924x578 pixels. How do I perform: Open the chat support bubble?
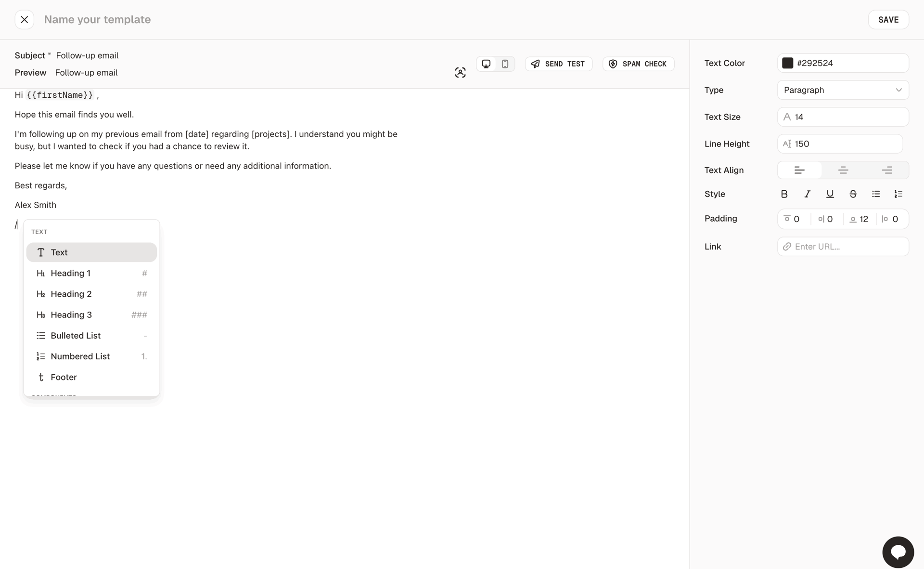898,552
